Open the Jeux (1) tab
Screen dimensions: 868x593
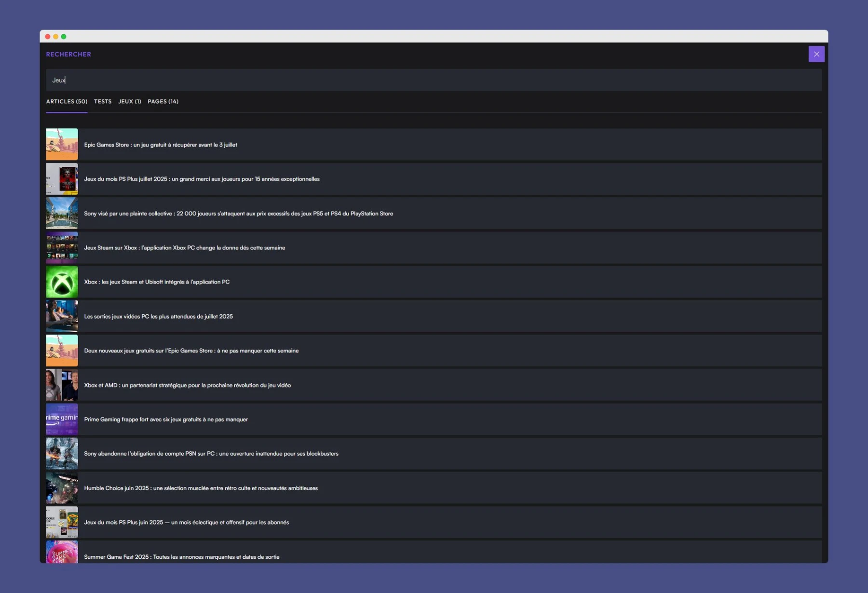[129, 101]
